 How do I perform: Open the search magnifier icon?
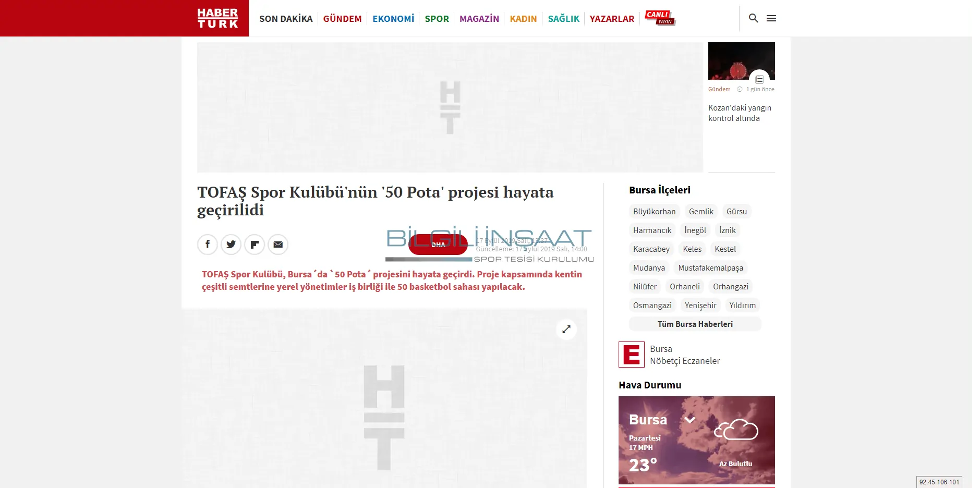753,18
